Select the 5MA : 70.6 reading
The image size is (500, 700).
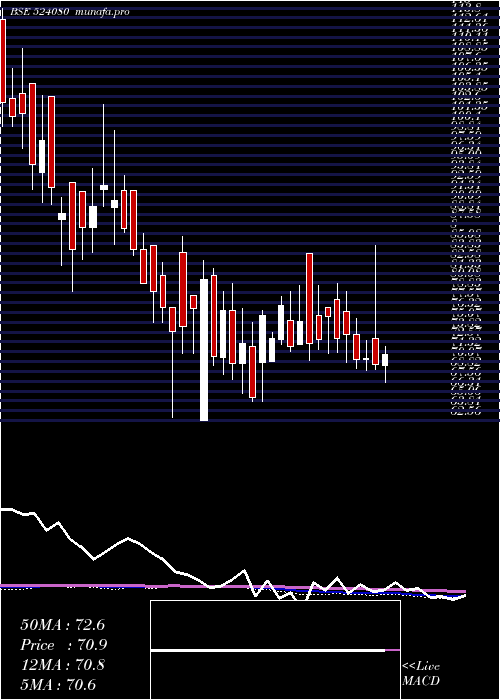[58, 685]
